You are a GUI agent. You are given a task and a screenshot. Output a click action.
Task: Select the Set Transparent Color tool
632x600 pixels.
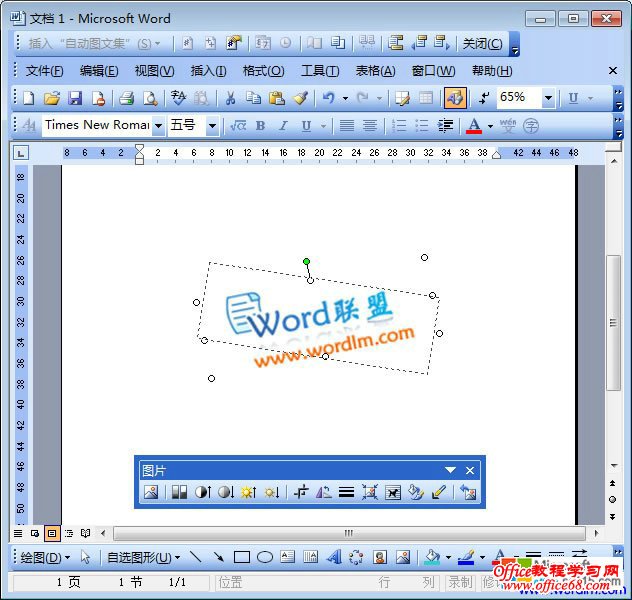pyautogui.click(x=439, y=492)
